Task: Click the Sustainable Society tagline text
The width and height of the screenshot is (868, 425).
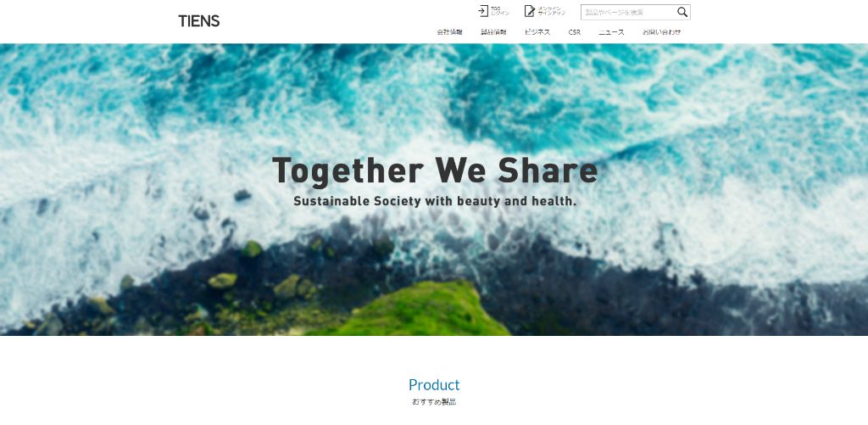Action: [x=435, y=201]
